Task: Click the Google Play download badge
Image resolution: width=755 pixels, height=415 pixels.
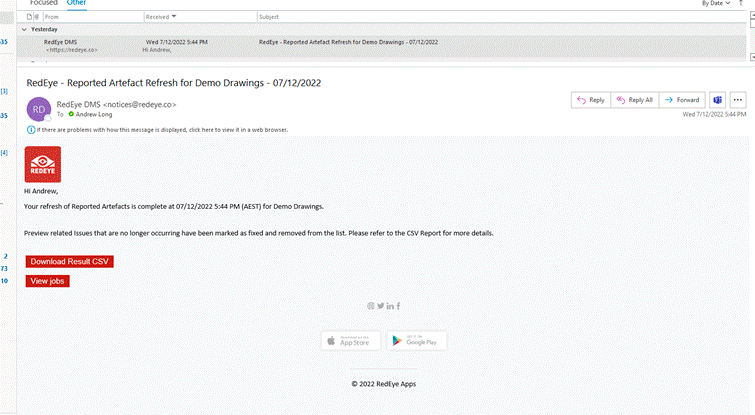Action: click(x=417, y=341)
